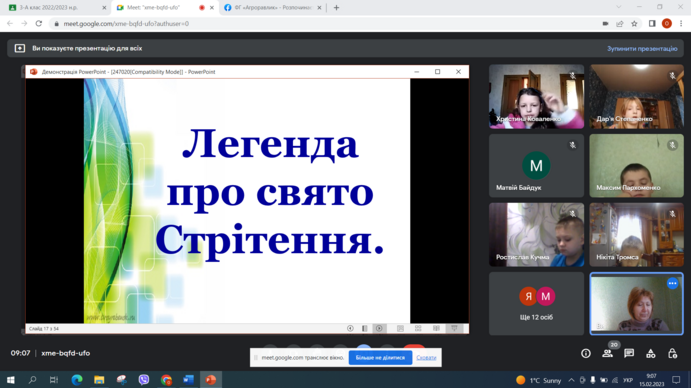Open host controls lock icon
This screenshot has height=388, width=691.
pyautogui.click(x=672, y=353)
